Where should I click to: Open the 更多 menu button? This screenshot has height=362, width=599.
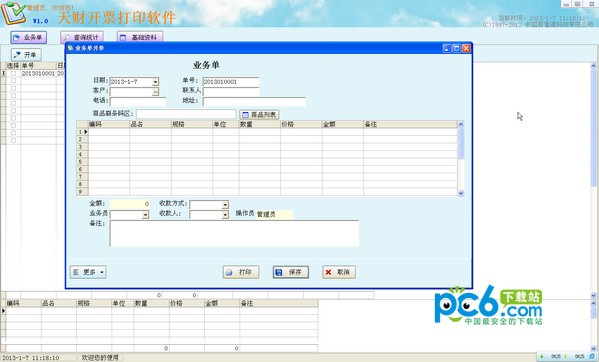88,272
